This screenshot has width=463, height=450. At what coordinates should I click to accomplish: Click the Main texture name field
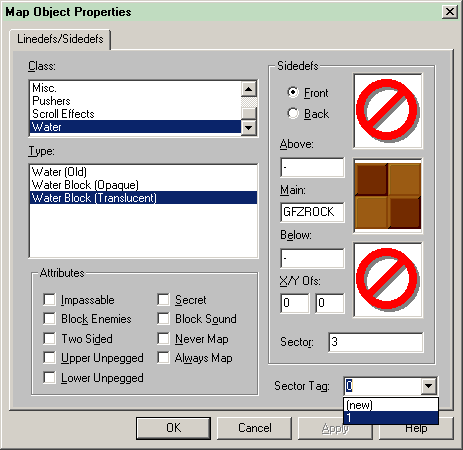[x=312, y=212]
